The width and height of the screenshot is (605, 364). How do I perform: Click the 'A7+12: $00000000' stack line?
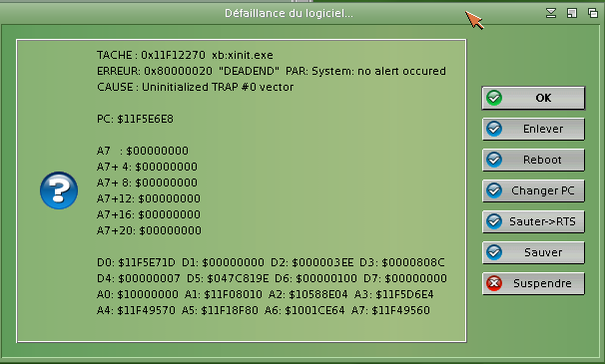[149, 199]
